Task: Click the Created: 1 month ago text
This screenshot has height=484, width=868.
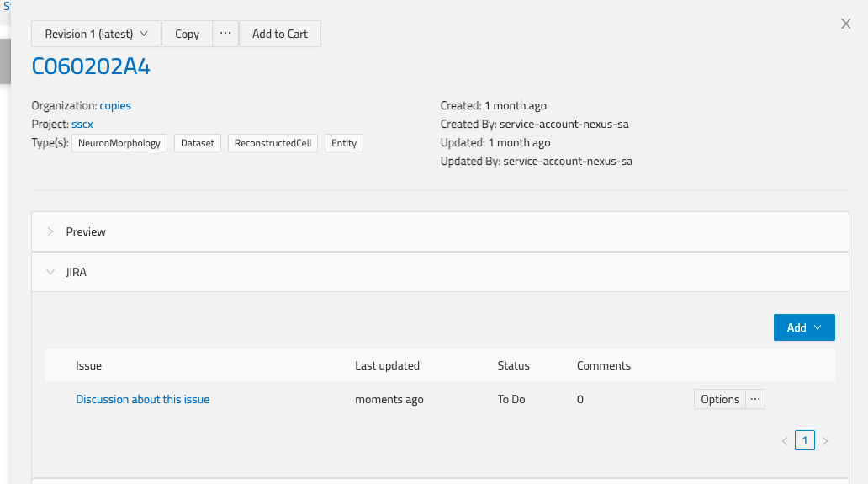Action: click(493, 105)
